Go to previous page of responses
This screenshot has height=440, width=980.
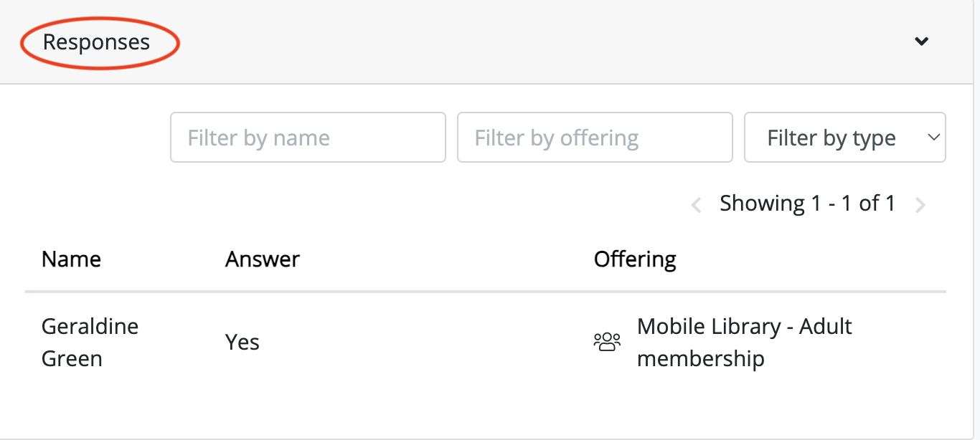click(695, 206)
